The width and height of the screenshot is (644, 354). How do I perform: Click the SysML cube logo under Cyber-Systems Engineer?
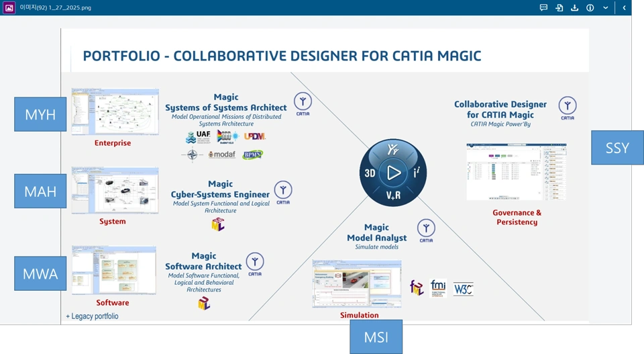pyautogui.click(x=217, y=224)
